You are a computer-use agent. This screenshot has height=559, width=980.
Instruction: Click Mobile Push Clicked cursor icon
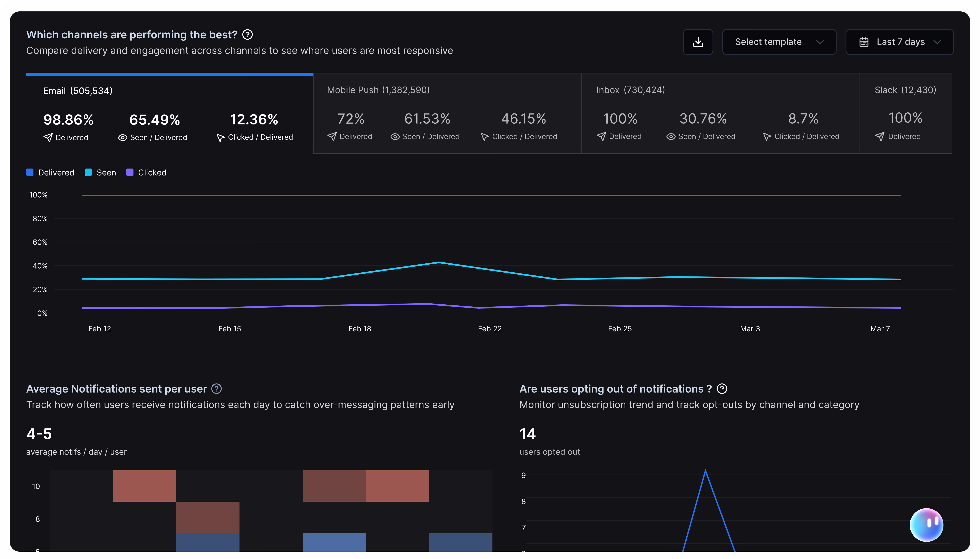tap(484, 137)
